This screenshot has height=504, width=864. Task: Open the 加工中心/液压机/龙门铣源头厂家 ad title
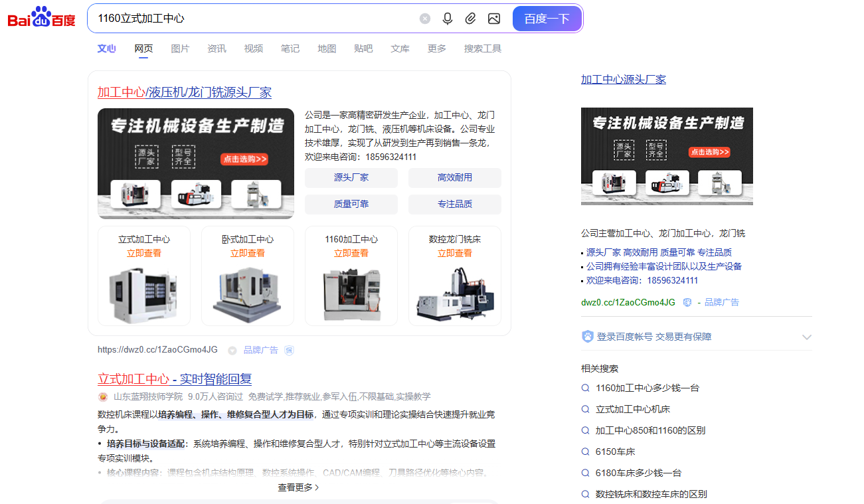(185, 92)
